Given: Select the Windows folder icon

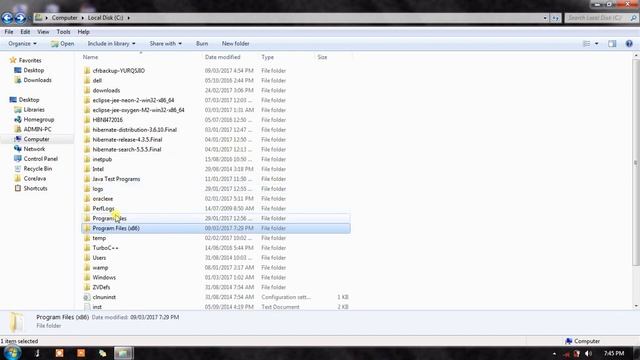Looking at the screenshot, I should pos(87,278).
